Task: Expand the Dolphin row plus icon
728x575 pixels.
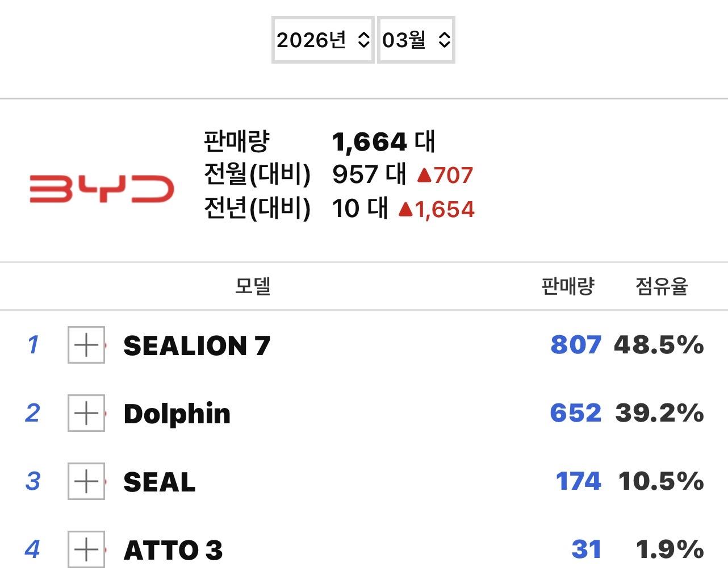Action: point(86,413)
